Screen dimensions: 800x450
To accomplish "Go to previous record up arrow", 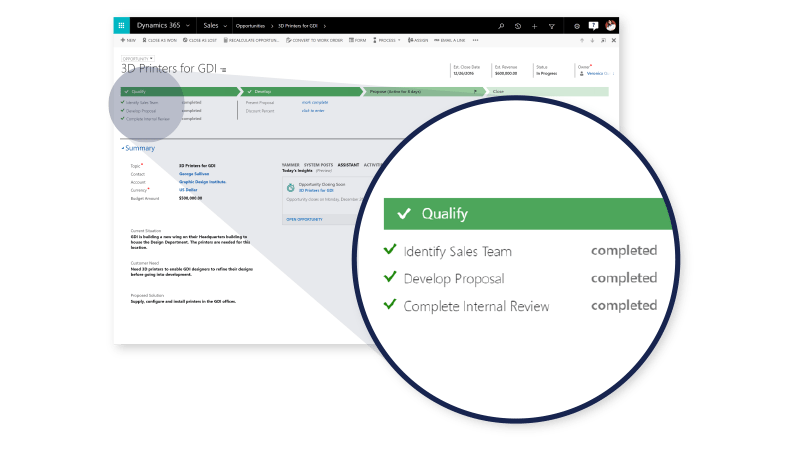I will tap(582, 40).
